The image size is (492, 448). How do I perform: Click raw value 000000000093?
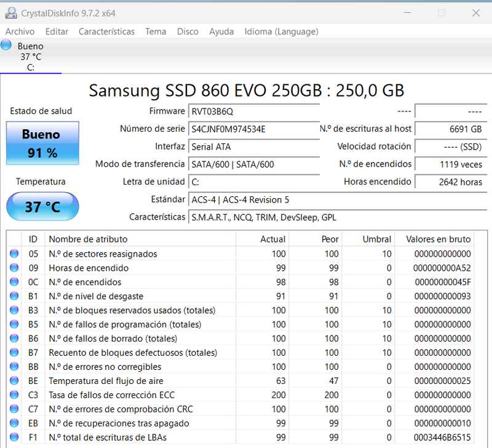click(443, 296)
